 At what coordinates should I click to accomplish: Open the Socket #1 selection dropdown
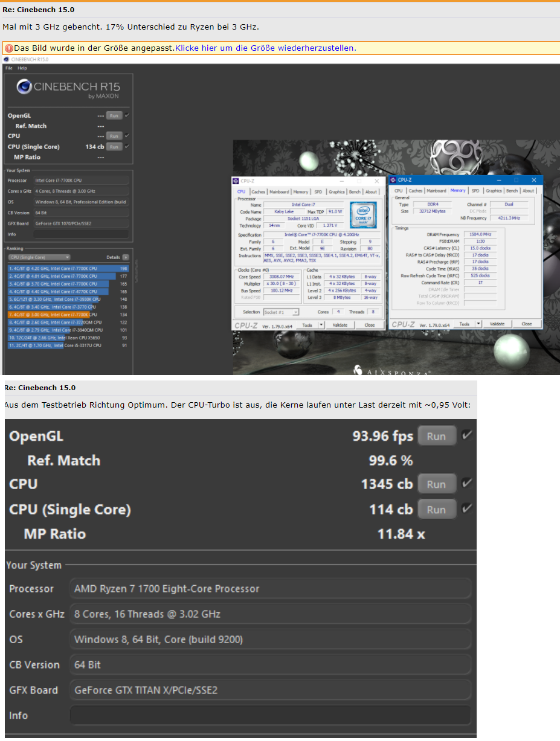tap(281, 312)
